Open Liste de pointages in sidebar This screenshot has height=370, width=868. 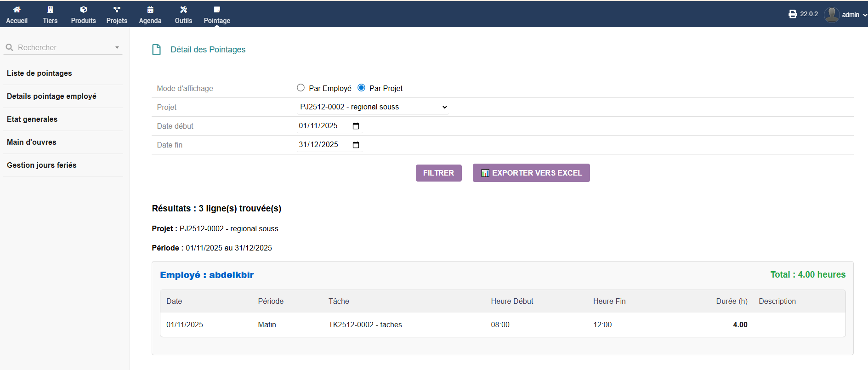pyautogui.click(x=40, y=74)
